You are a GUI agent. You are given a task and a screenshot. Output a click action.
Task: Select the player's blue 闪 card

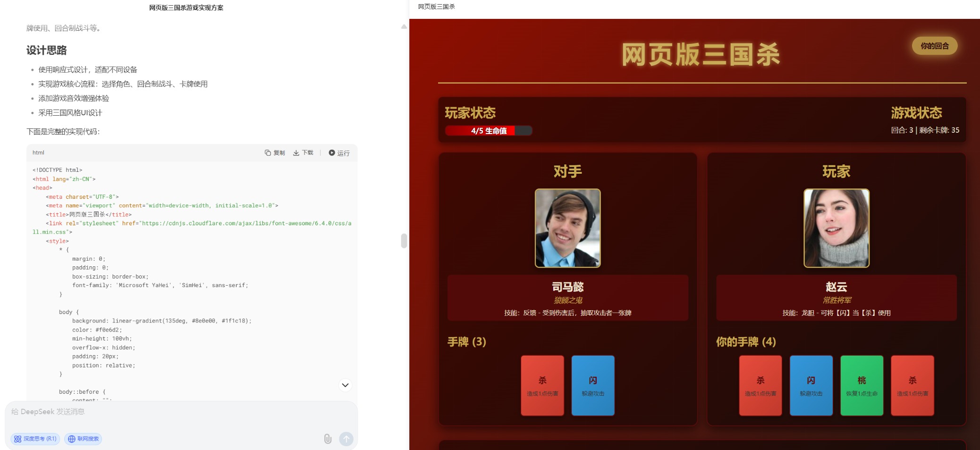click(x=811, y=386)
